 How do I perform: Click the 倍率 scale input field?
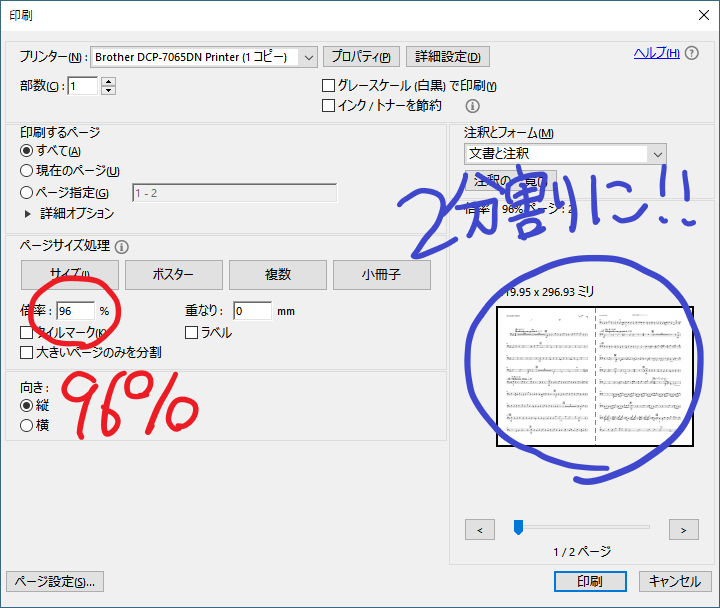click(76, 311)
